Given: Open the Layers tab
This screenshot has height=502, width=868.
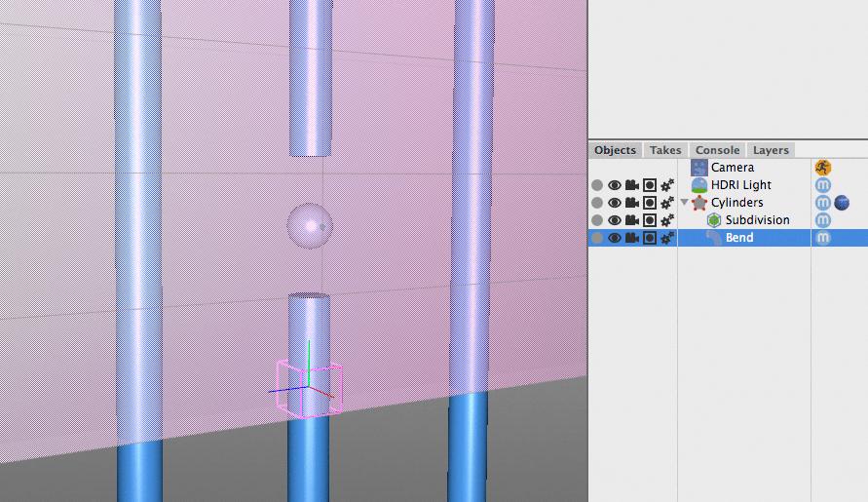Looking at the screenshot, I should tap(771, 150).
